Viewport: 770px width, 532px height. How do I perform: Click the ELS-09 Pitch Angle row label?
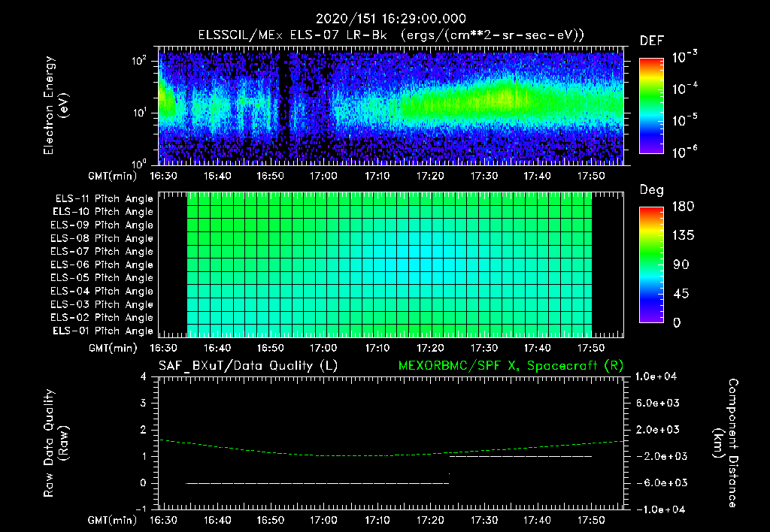(102, 225)
